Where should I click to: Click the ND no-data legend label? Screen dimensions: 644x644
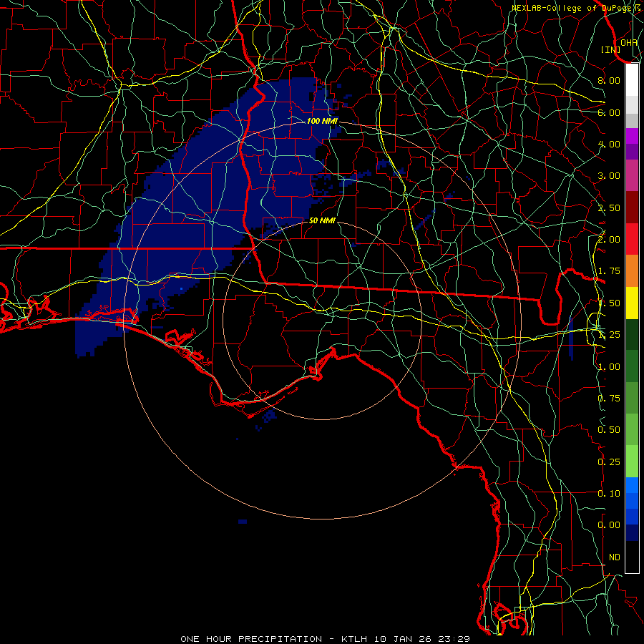(x=615, y=557)
